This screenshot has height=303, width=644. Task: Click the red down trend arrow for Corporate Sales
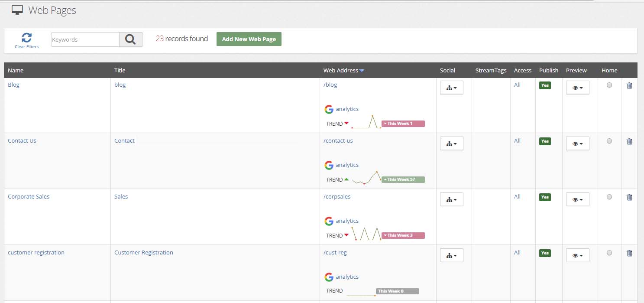point(346,235)
